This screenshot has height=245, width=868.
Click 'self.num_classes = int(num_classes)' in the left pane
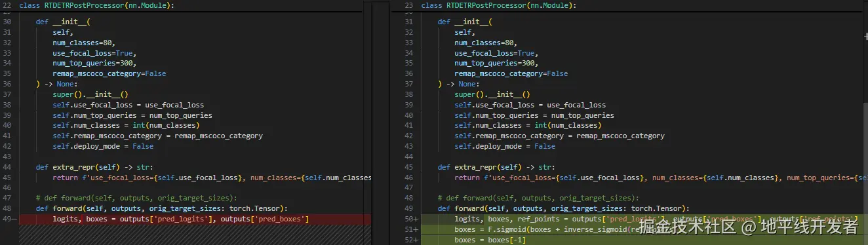[x=126, y=126]
